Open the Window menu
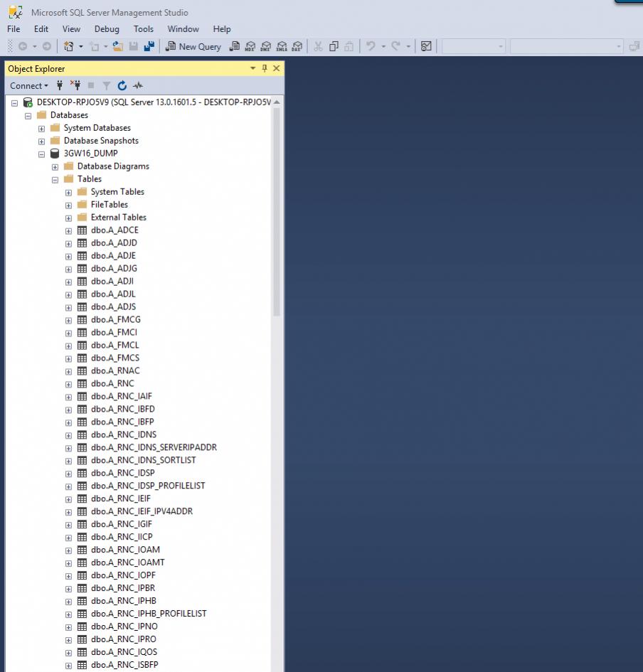This screenshot has height=672, width=643. pyautogui.click(x=183, y=28)
